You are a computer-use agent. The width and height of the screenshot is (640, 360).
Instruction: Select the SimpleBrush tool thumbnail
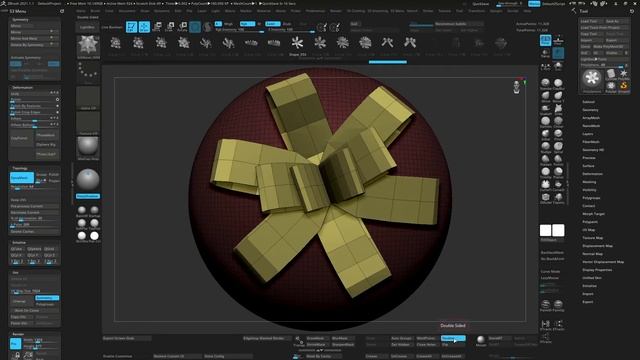pos(624,86)
